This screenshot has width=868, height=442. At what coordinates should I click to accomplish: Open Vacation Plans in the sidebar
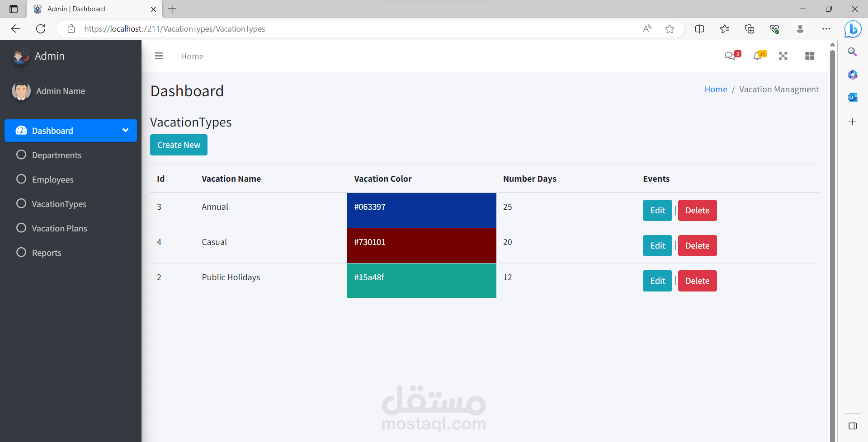[59, 228]
